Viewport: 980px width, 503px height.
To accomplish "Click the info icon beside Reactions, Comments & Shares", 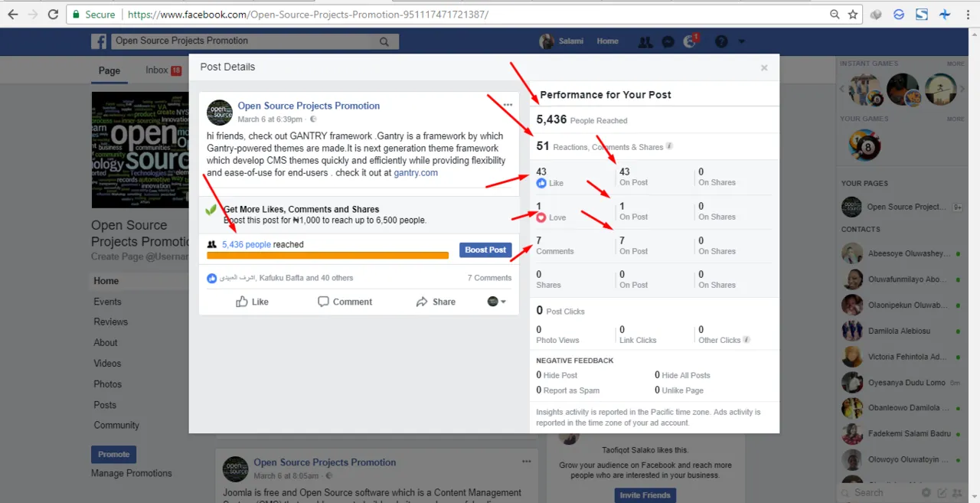I will pyautogui.click(x=669, y=146).
